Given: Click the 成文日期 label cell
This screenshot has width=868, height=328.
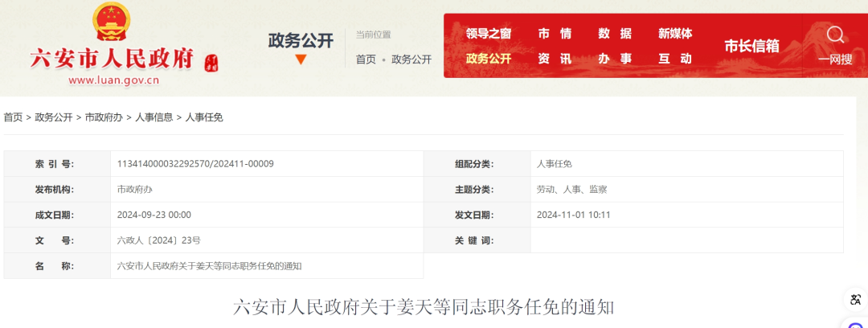Looking at the screenshot, I should (x=57, y=215).
